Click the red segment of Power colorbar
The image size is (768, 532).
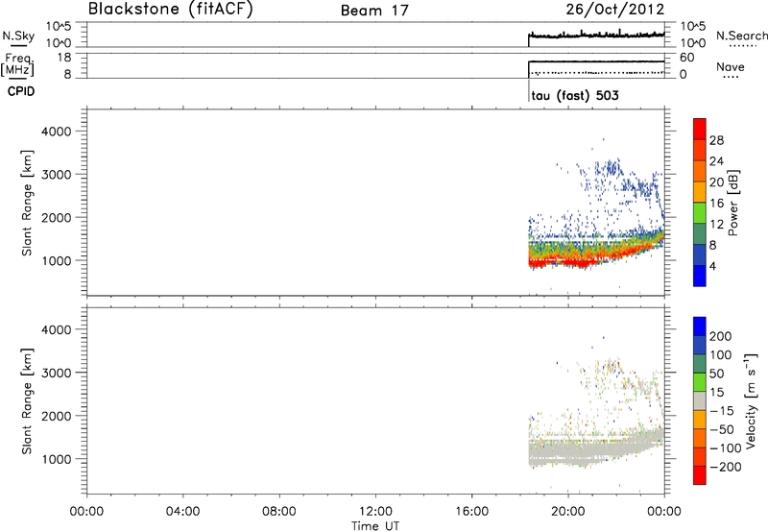[x=700, y=129]
